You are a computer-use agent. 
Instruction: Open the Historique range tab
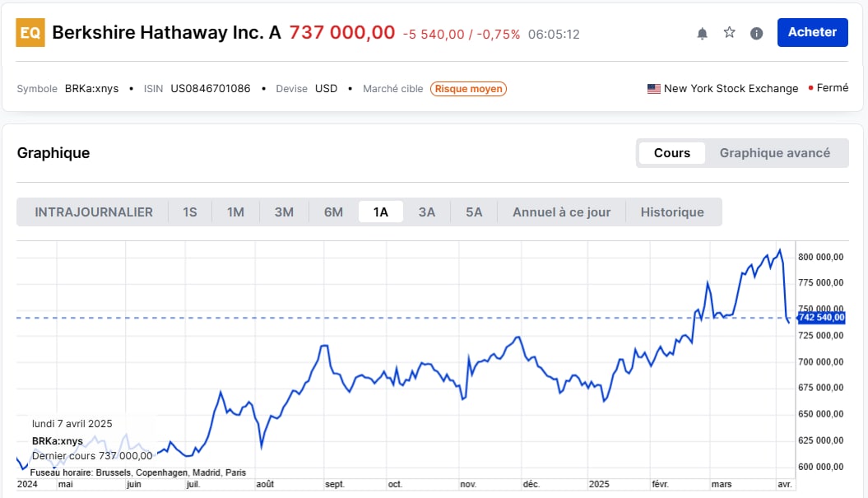672,212
